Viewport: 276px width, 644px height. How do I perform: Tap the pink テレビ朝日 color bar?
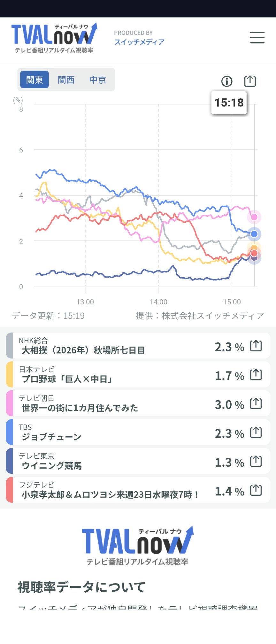pos(10,403)
